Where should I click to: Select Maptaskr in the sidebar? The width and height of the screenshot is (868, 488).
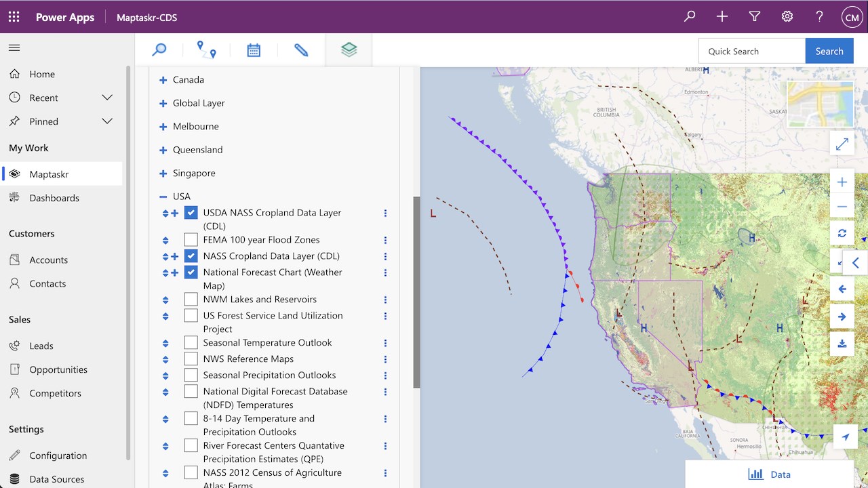(x=62, y=174)
